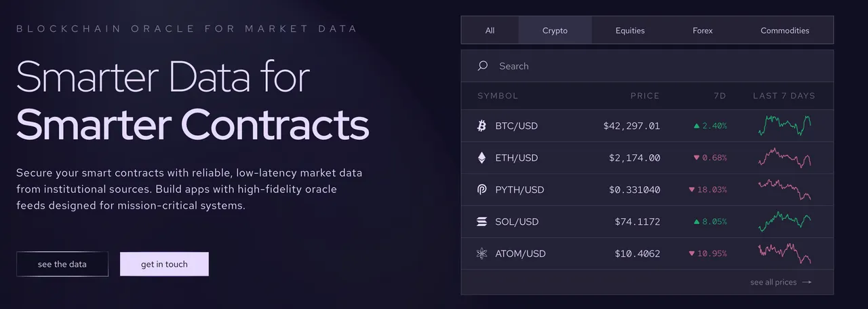Select the PYTH/USD price row

click(647, 189)
